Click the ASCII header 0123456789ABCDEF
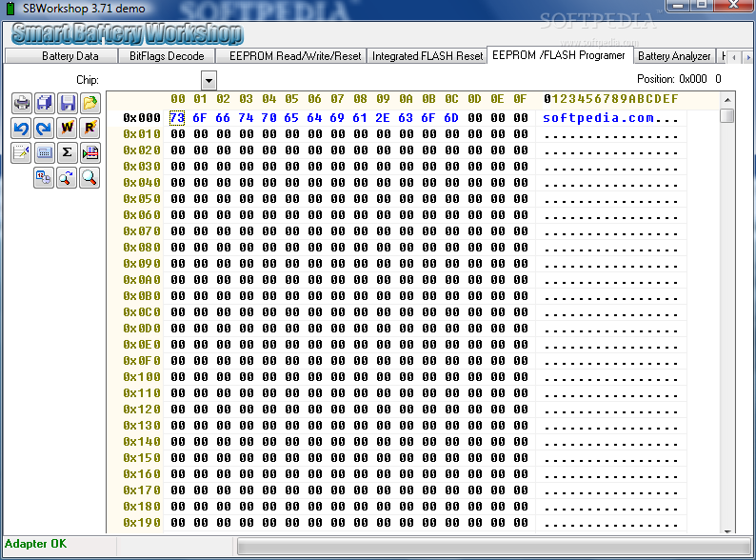Screen dimensions: 756x560 pos(611,99)
